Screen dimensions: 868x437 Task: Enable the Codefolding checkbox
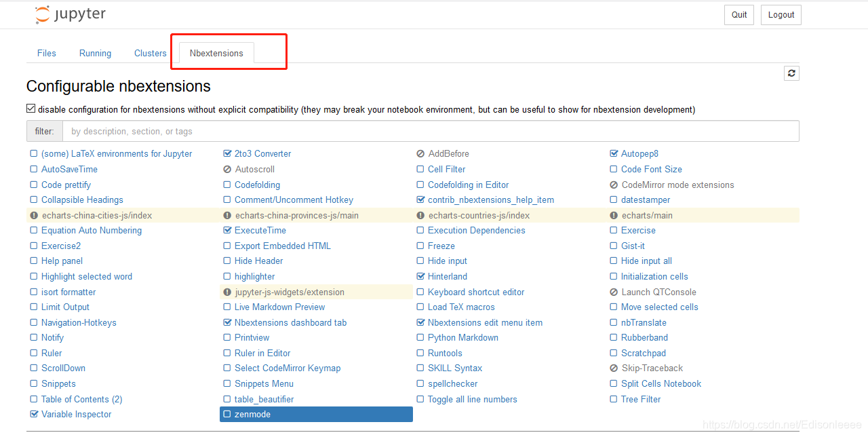click(228, 185)
